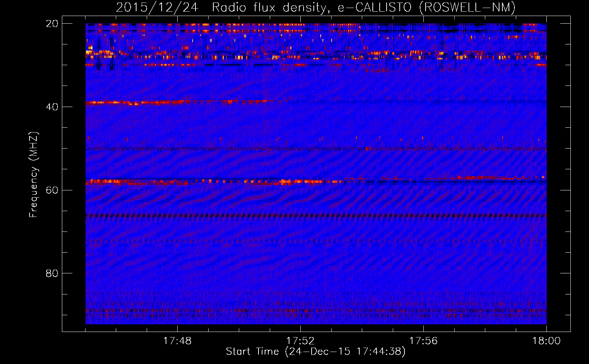
Task: Click the 17:48 time tick label
Action: coord(177,341)
